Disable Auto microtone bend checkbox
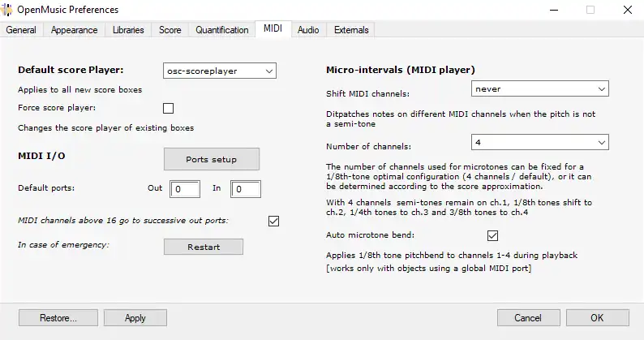Image resolution: width=644 pixels, height=340 pixels. click(x=492, y=235)
